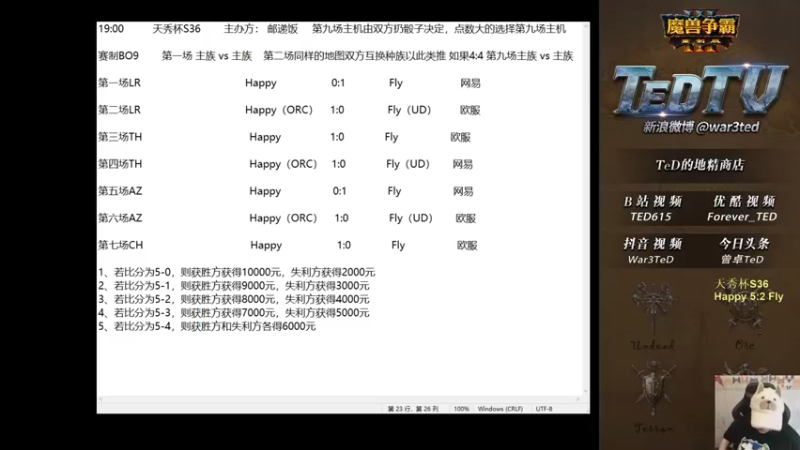Image resolution: width=800 pixels, height=450 pixels.
Task: Select the streamer webcam thumbnail
Action: (x=757, y=413)
